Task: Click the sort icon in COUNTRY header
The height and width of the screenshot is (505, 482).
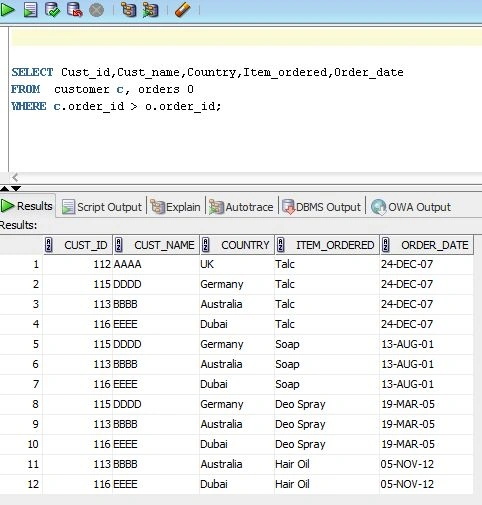Action: tap(206, 245)
